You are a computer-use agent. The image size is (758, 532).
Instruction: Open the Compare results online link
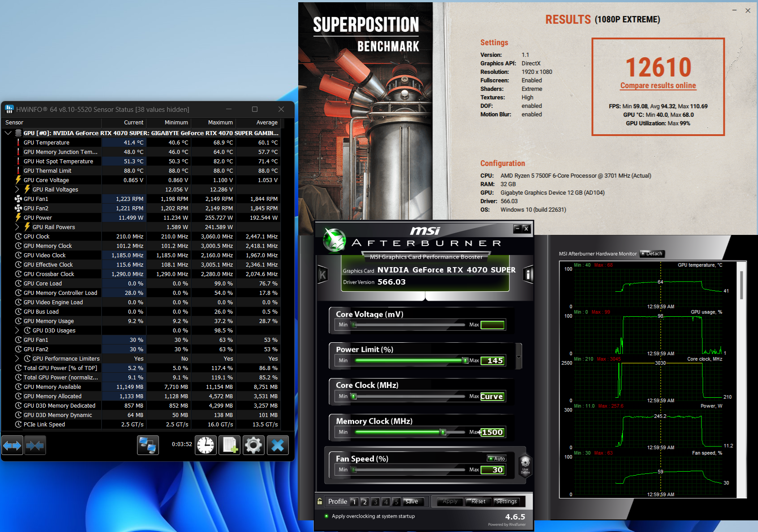tap(658, 85)
